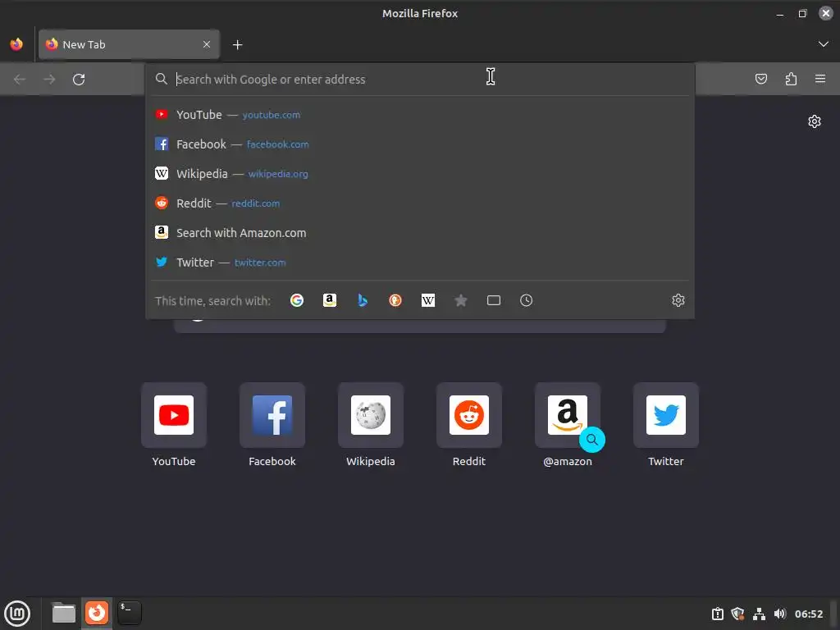Open the file manager from taskbar

point(64,613)
